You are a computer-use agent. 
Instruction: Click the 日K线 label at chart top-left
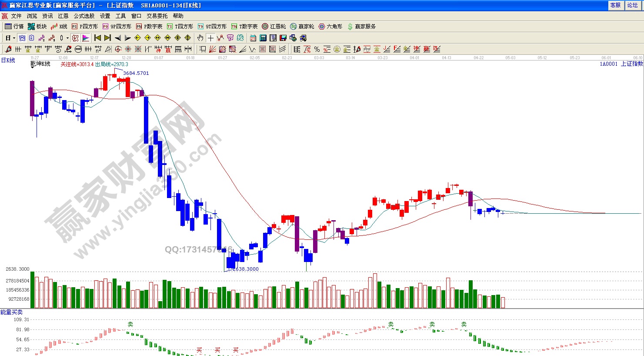coord(8,60)
